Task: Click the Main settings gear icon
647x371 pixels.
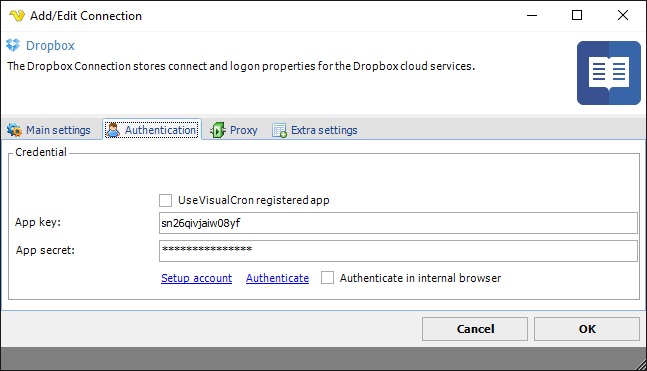Action: 14,130
